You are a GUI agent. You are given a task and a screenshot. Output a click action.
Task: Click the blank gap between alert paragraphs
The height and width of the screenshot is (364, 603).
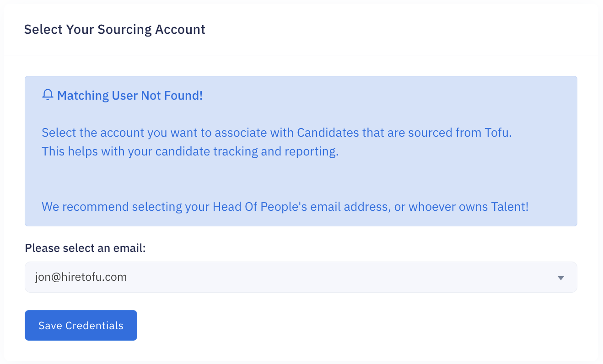pos(301,179)
